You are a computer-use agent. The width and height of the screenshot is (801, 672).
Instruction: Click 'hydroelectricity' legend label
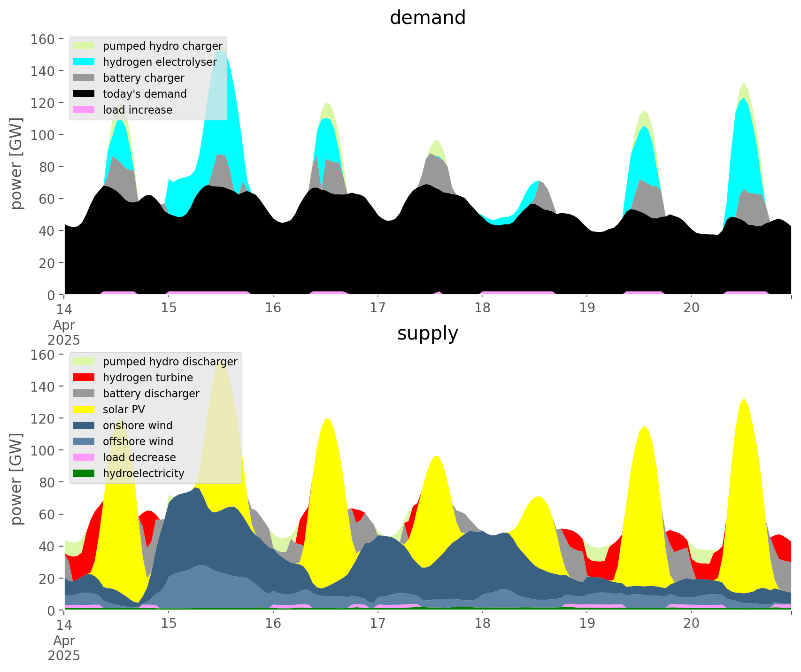(x=144, y=473)
